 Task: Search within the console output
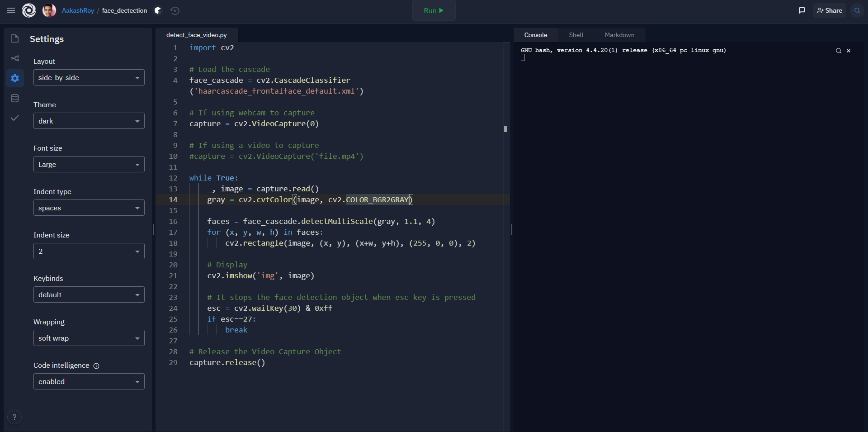(838, 51)
